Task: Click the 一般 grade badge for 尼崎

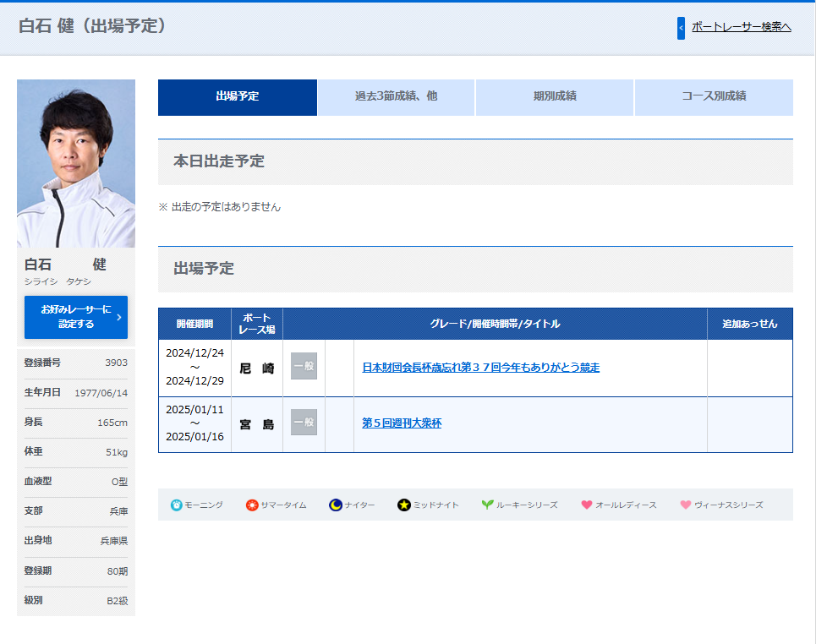Action: [304, 367]
